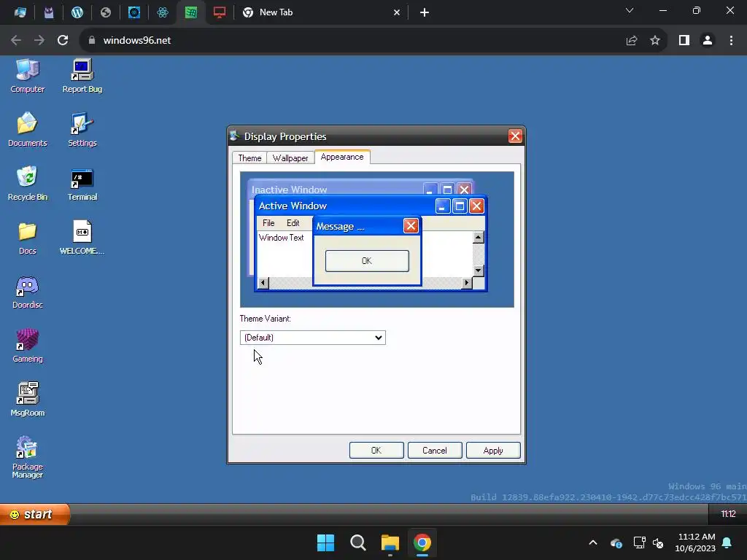Bookmark this page with the star
The height and width of the screenshot is (560, 747).
tap(655, 41)
